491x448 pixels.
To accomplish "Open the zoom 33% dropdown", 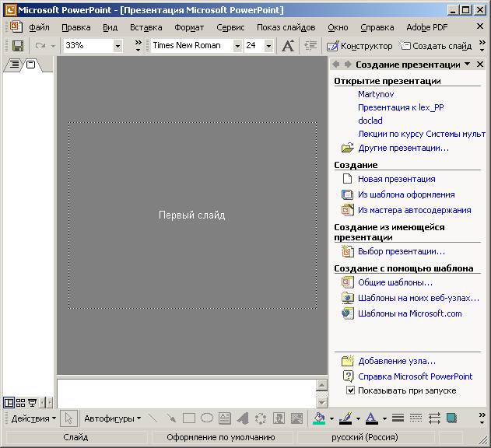I will [x=117, y=46].
